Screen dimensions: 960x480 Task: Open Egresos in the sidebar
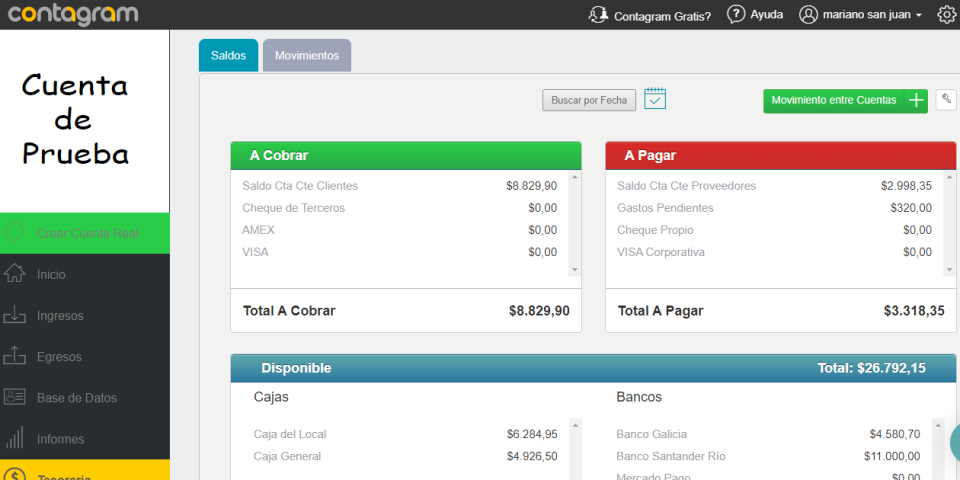[x=85, y=356]
